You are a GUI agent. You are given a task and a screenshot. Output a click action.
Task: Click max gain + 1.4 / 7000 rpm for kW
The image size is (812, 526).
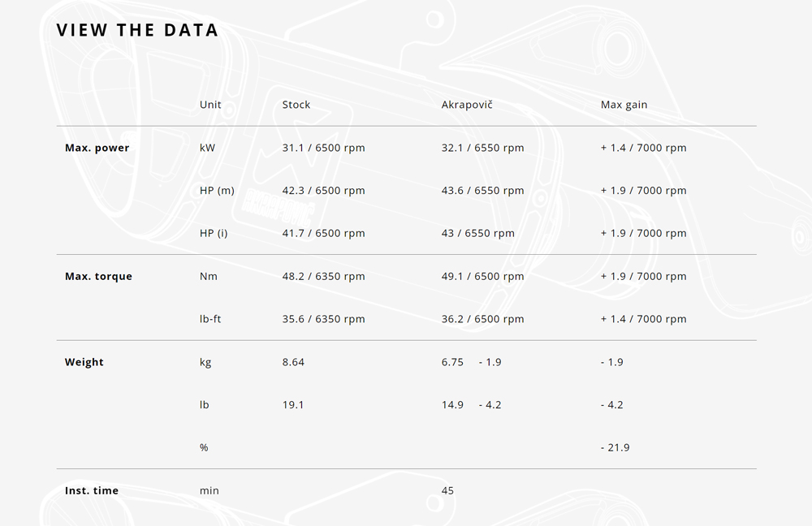(x=644, y=148)
